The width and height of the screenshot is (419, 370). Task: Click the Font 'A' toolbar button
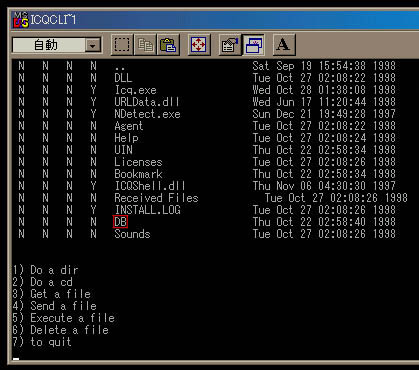tap(284, 45)
